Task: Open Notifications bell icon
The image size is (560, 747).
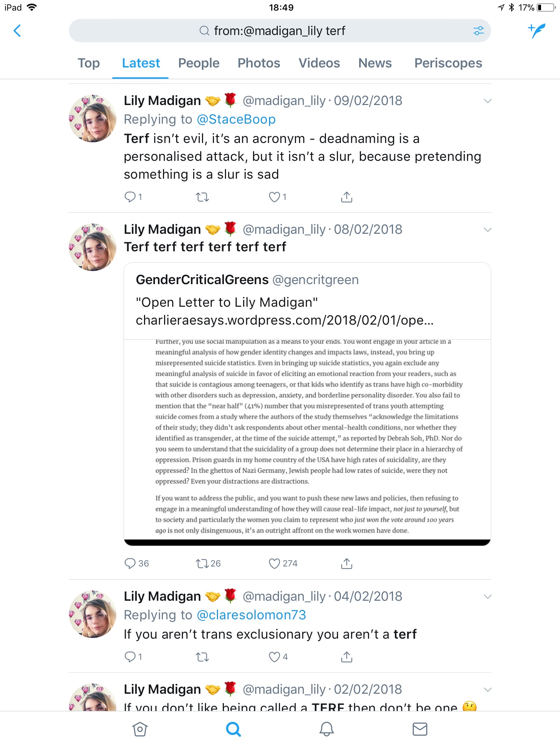Action: 327,729
